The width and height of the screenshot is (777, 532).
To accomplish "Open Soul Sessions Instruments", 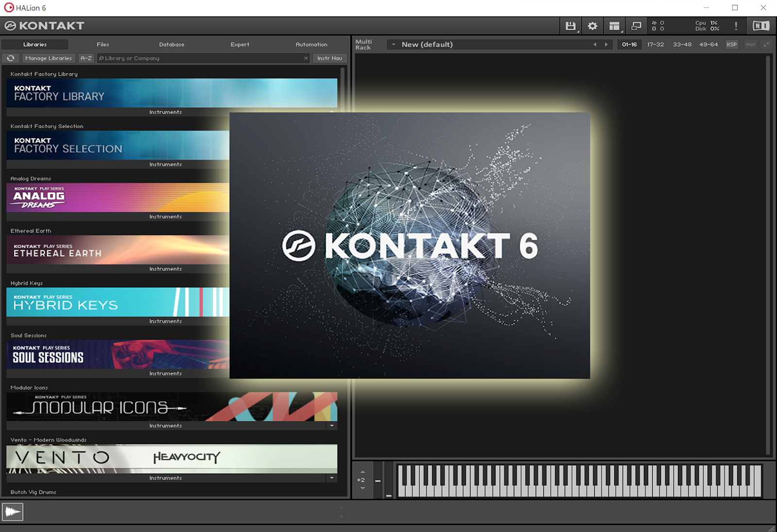I will coord(166,374).
